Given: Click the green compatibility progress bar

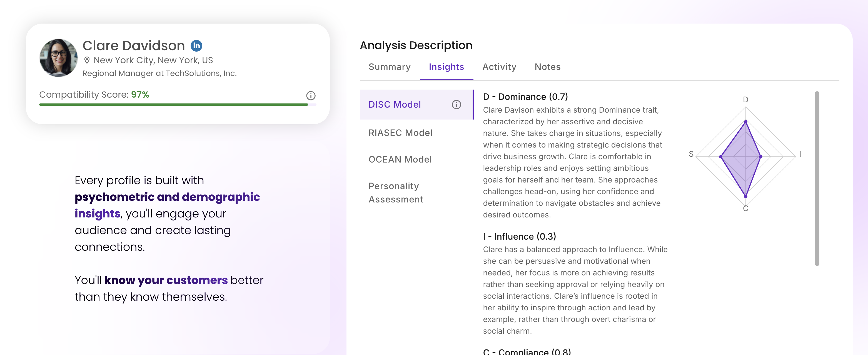Looking at the screenshot, I should pyautogui.click(x=173, y=105).
